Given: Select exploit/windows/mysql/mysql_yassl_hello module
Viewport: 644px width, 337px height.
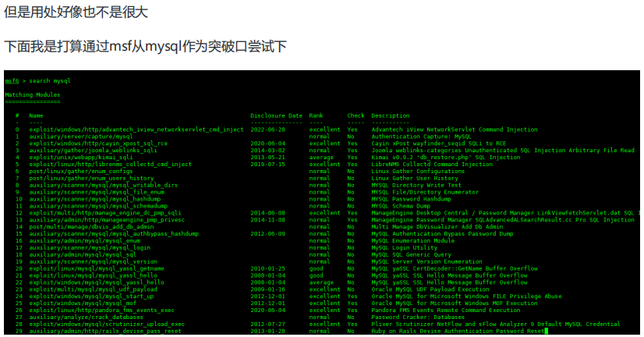Looking at the screenshot, I should pyautogui.click(x=97, y=282).
